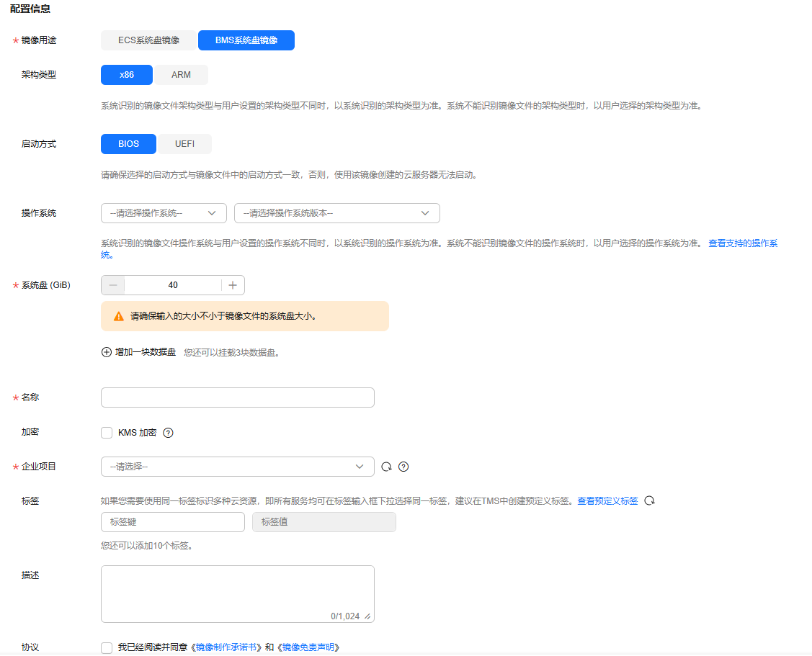
Task: Focus the 标签键 tag key field
Action: coord(173,522)
